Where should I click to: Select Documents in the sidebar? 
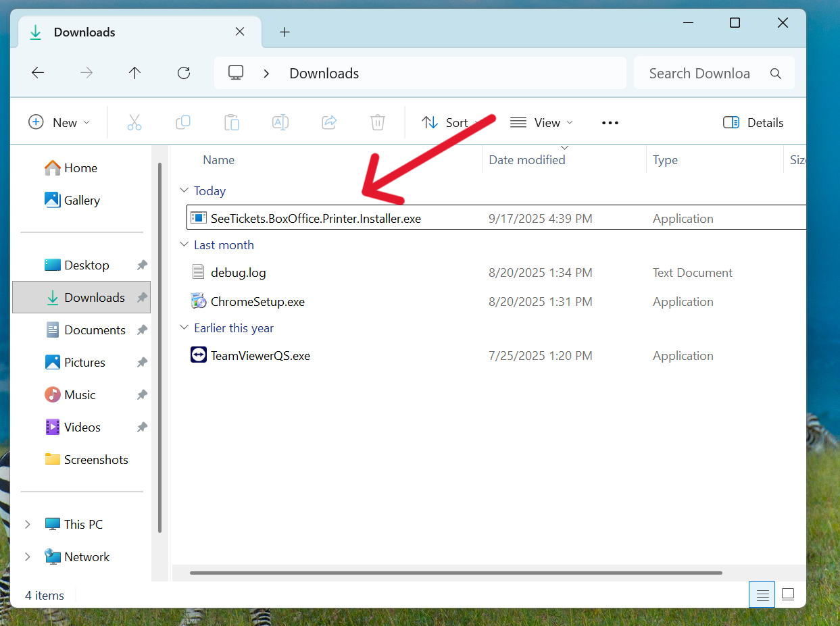tap(95, 330)
